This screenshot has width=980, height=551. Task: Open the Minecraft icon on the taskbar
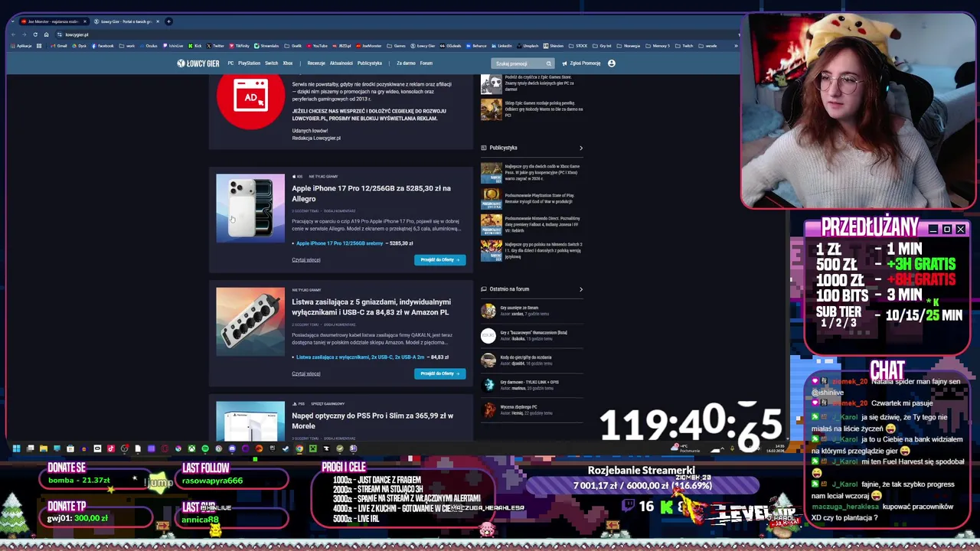(312, 448)
